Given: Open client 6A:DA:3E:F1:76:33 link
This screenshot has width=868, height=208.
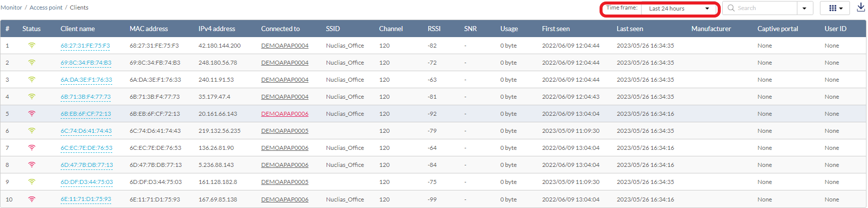Looking at the screenshot, I should pyautogui.click(x=86, y=80).
